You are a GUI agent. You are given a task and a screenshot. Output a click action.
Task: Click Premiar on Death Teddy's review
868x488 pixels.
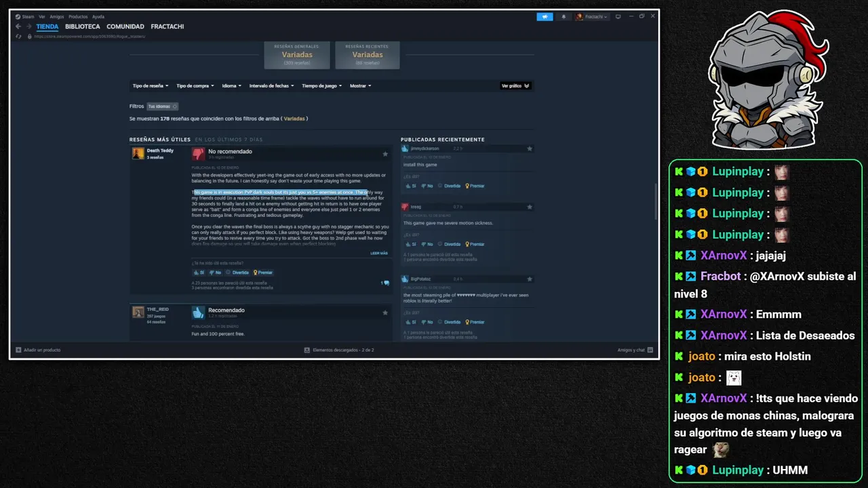point(263,272)
